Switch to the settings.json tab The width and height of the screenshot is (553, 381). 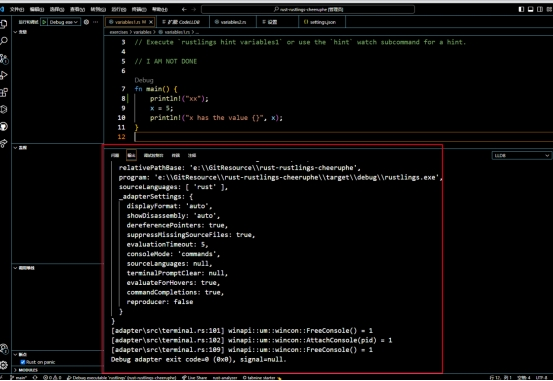pyautogui.click(x=322, y=22)
